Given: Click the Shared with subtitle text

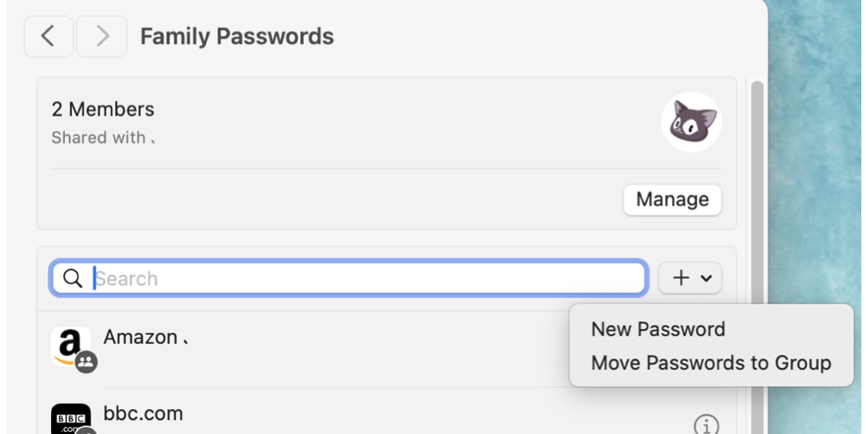Looking at the screenshot, I should pos(98,138).
